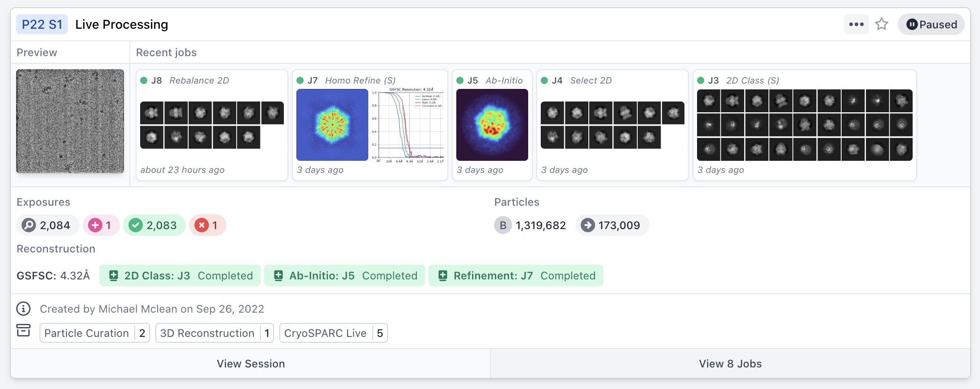This screenshot has height=389, width=980.
Task: Click the green checkmark accepted exposures icon
Action: point(136,225)
